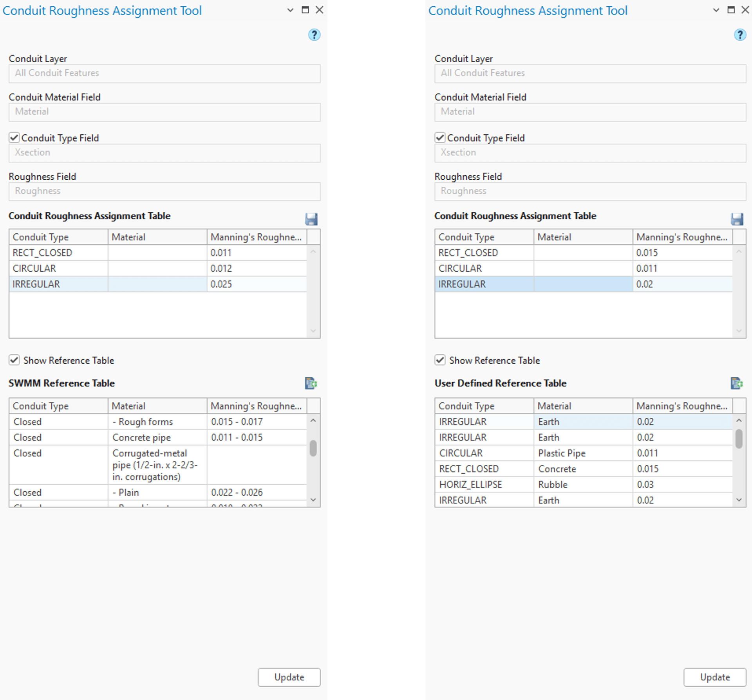Select the IRREGULAR row in the left table
This screenshot has height=700, width=752.
coord(58,284)
